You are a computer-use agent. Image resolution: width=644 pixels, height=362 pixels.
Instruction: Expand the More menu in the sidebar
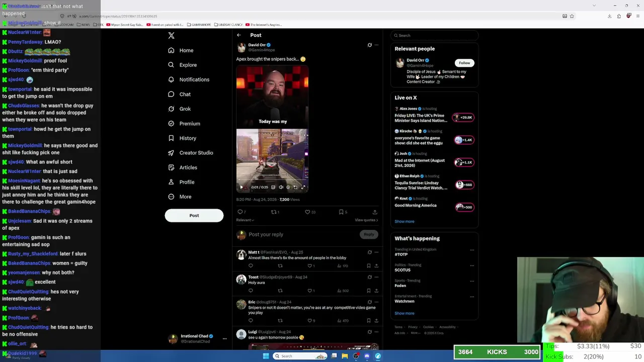pyautogui.click(x=180, y=197)
